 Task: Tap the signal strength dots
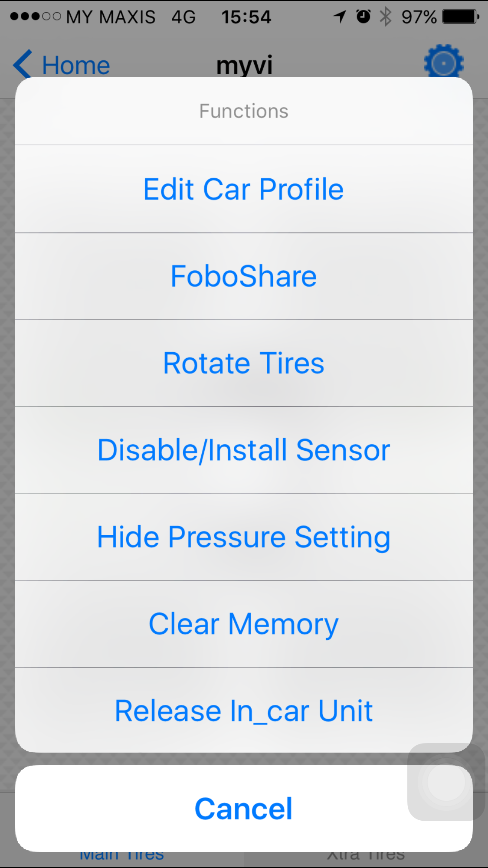pos(36,17)
